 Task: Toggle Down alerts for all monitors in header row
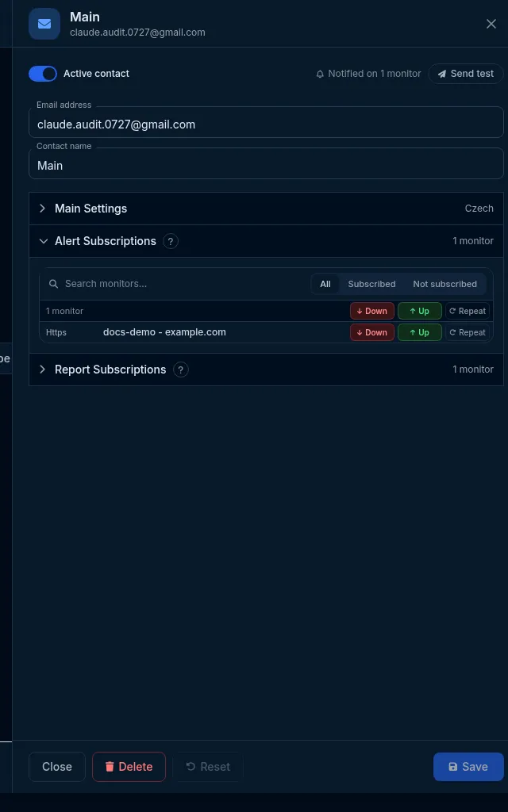pyautogui.click(x=372, y=311)
